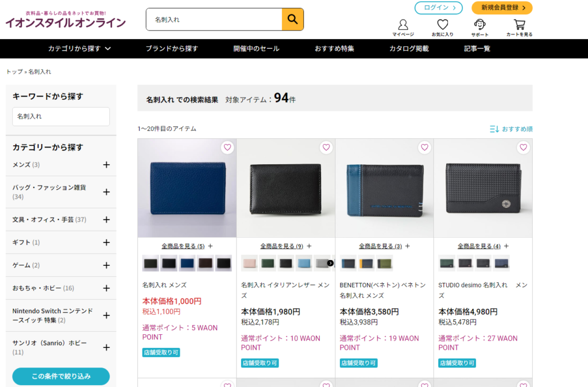Expand the おもちゃ・ホビー category

[x=106, y=288]
